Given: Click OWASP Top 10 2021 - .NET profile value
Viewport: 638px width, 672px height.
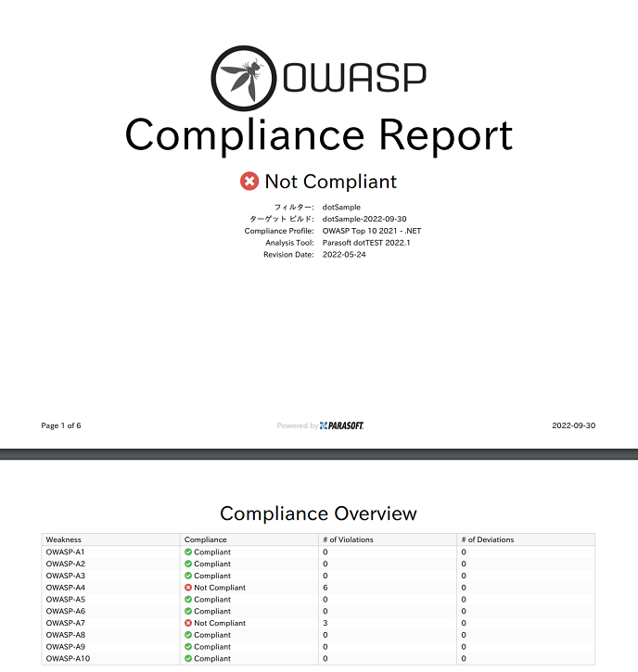Looking at the screenshot, I should (372, 231).
